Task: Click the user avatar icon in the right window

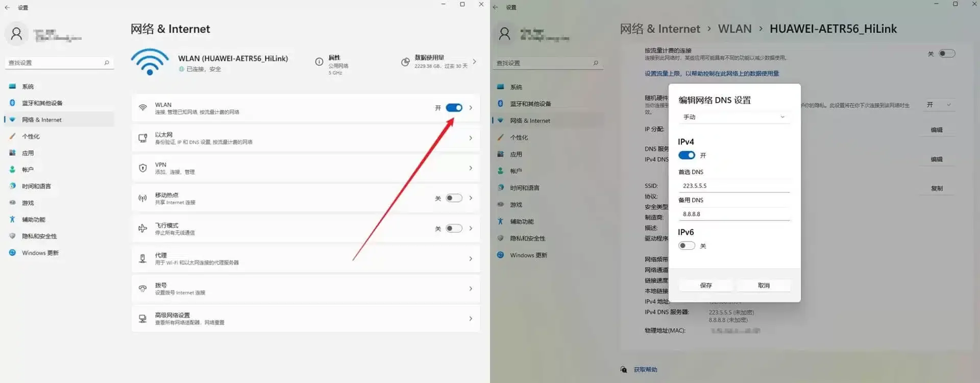Action: (x=505, y=34)
